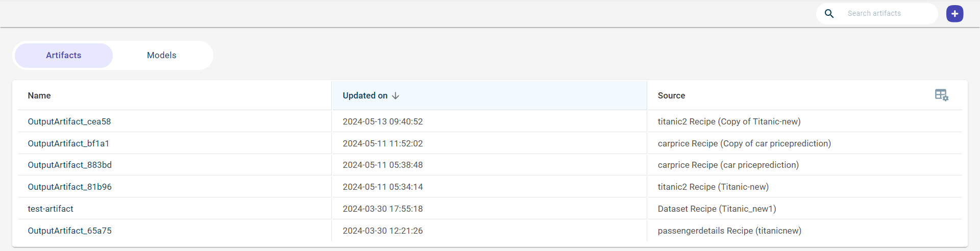
Task: Open OutputArtifact_883bd artifact link
Action: [70, 165]
